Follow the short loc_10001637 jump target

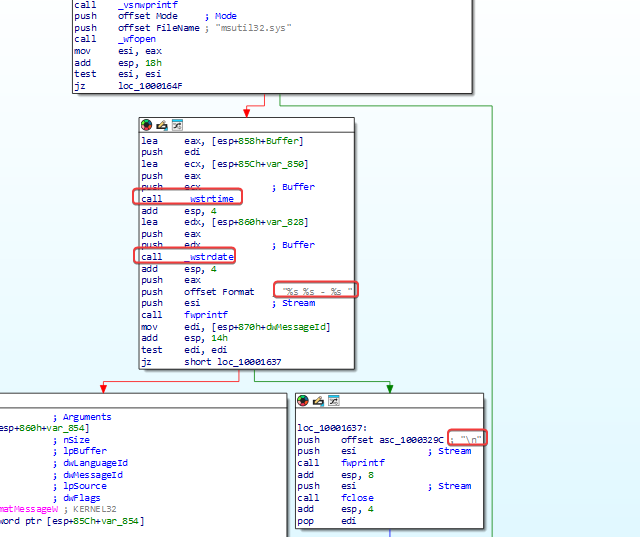coord(233,362)
